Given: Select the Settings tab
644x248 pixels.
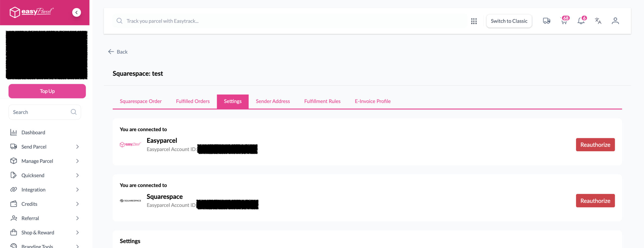Looking at the screenshot, I should pyautogui.click(x=233, y=101).
